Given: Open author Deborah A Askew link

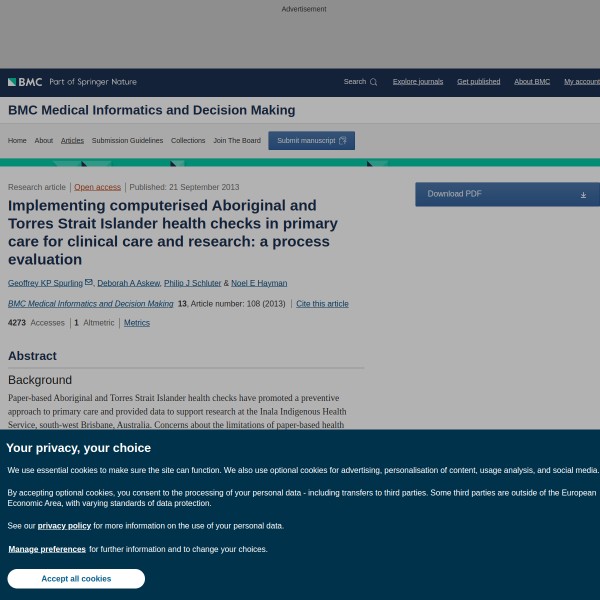Looking at the screenshot, I should tap(128, 283).
